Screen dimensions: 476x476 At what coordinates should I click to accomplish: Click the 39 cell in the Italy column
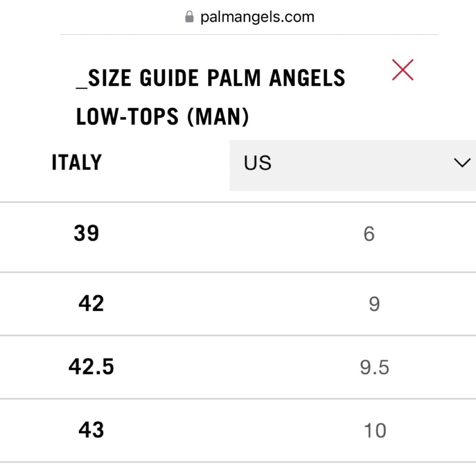click(x=86, y=233)
